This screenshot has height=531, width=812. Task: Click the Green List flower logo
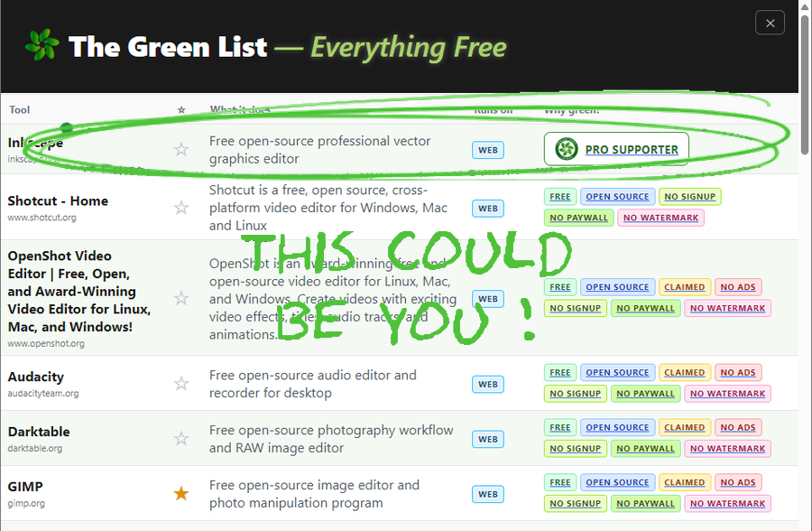click(x=42, y=45)
